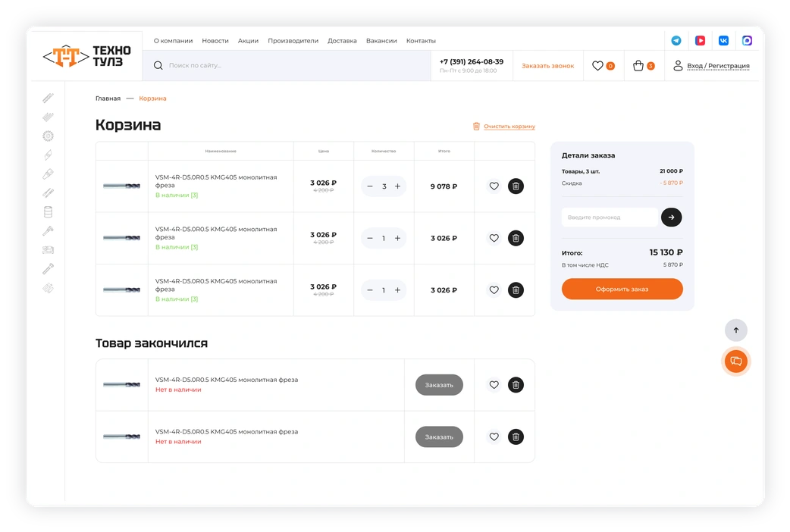Open the VK social network icon

pos(723,41)
